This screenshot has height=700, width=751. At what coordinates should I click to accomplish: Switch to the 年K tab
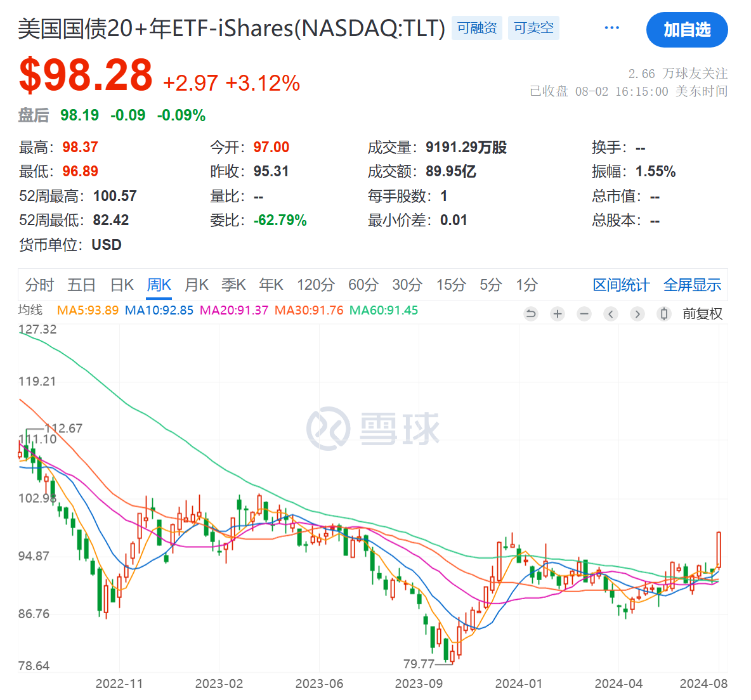click(x=271, y=285)
